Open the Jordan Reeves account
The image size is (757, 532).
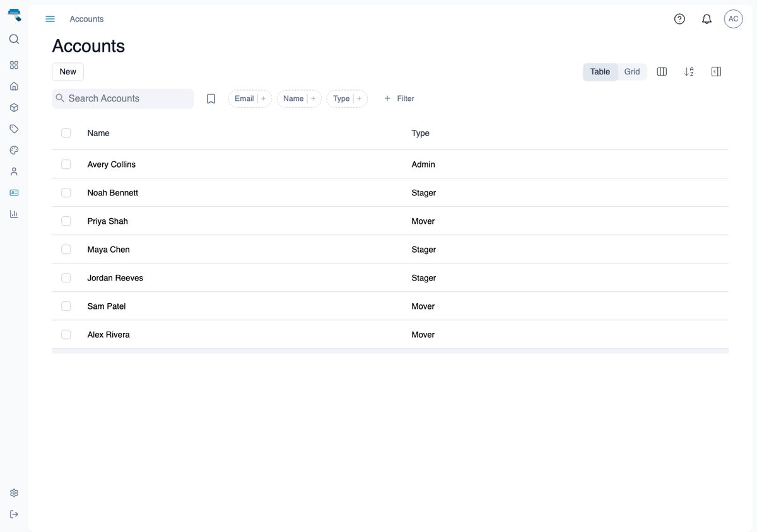tap(115, 278)
